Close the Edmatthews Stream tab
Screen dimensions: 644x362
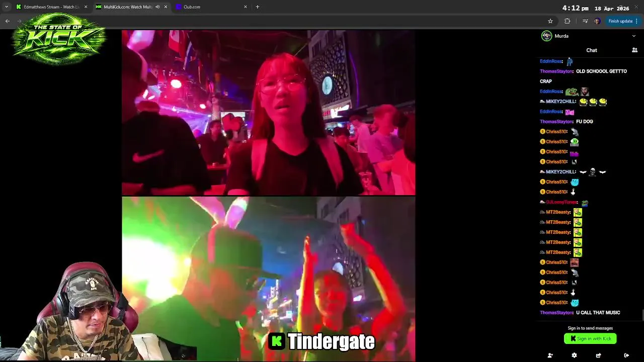point(86,7)
